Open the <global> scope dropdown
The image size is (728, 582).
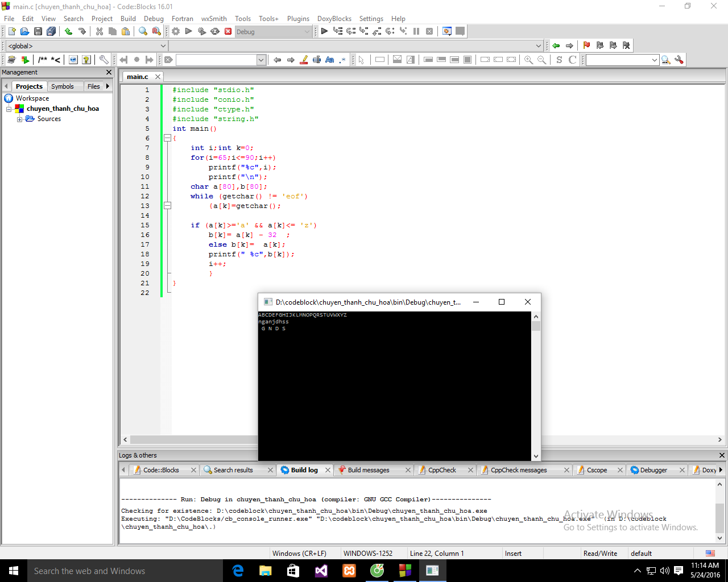[x=86, y=46]
